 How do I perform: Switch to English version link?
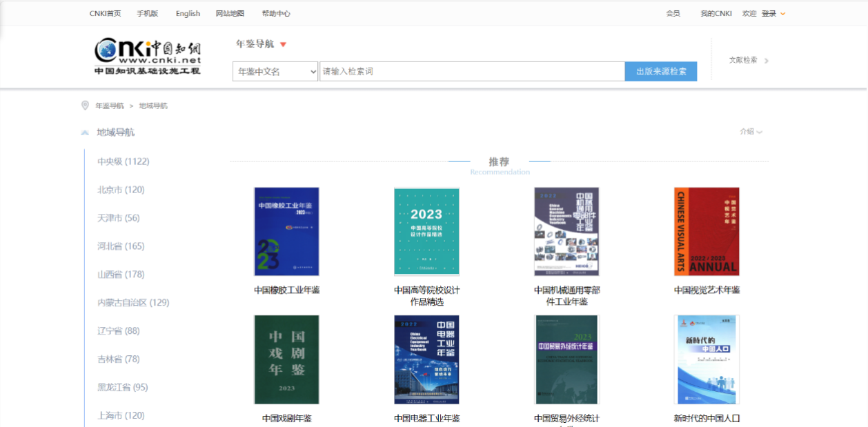pyautogui.click(x=188, y=13)
